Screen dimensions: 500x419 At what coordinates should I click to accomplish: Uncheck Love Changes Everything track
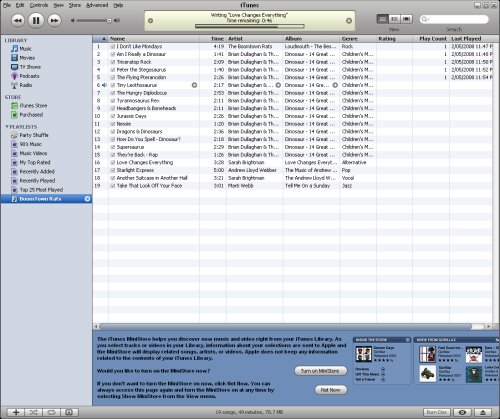coord(113,163)
